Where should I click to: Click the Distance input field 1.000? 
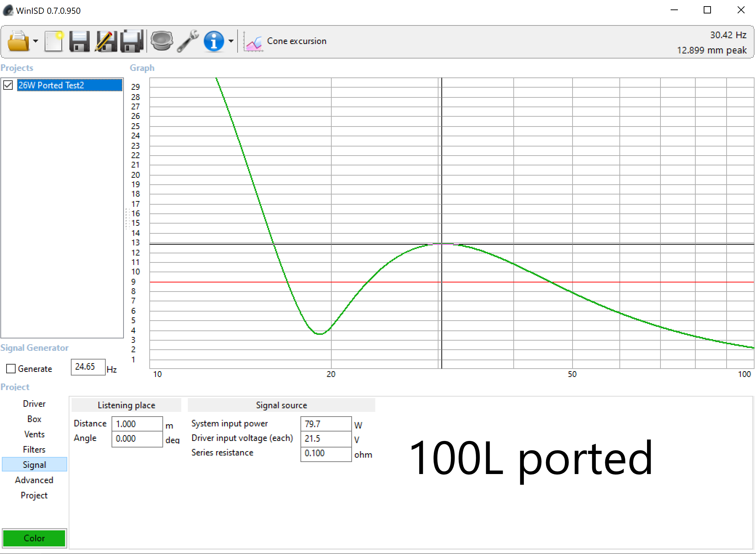(x=137, y=424)
